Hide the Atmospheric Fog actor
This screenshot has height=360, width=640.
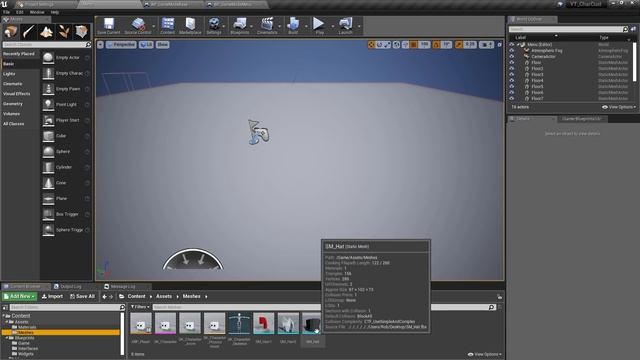coord(511,51)
